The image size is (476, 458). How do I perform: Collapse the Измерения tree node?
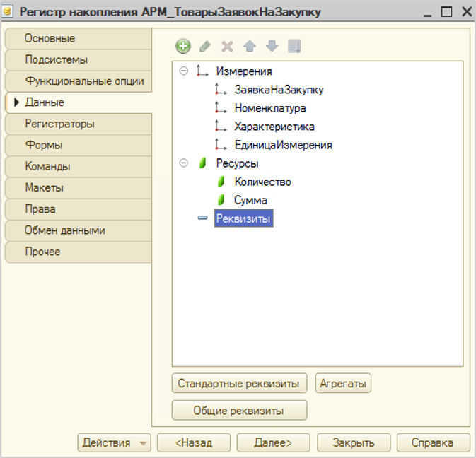click(x=184, y=71)
